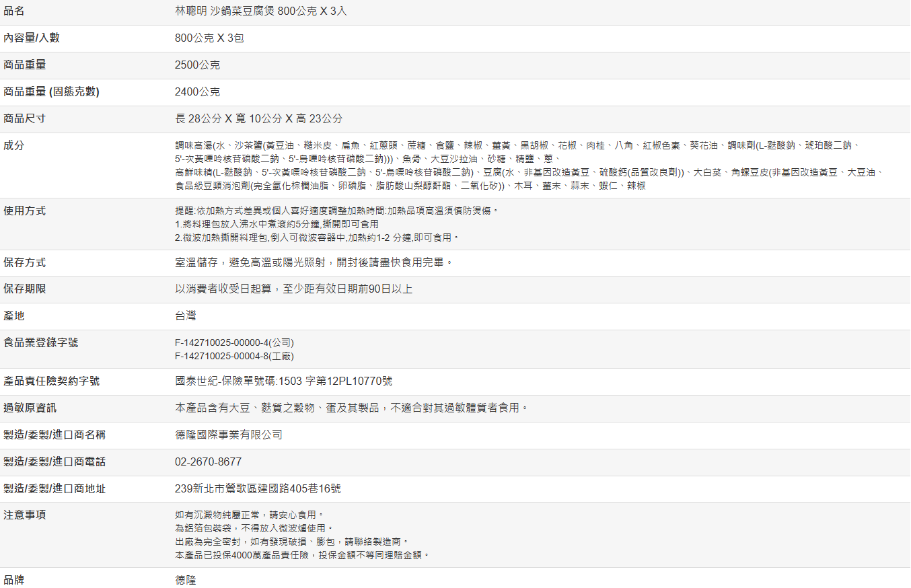The height and width of the screenshot is (588, 911).
Task: Click the manufacturer name 德隆國際事業有限公司
Action: [229, 435]
